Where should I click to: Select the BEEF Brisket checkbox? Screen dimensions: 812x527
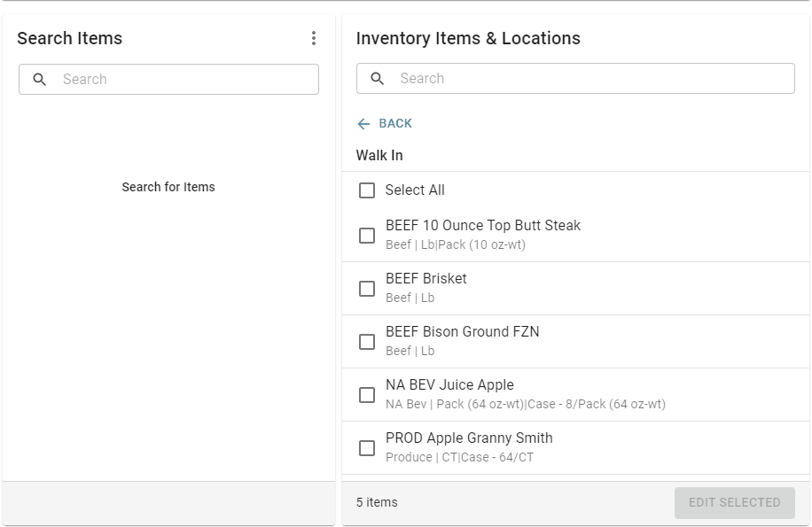(367, 289)
